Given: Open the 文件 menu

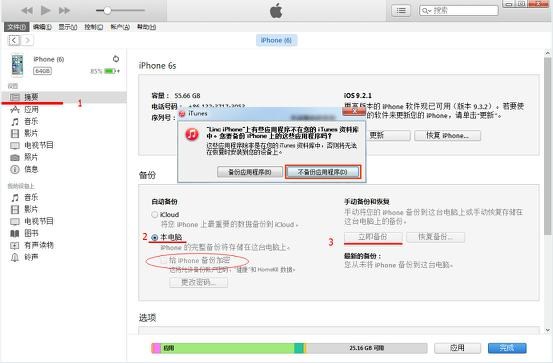Looking at the screenshot, I should click(x=17, y=27).
